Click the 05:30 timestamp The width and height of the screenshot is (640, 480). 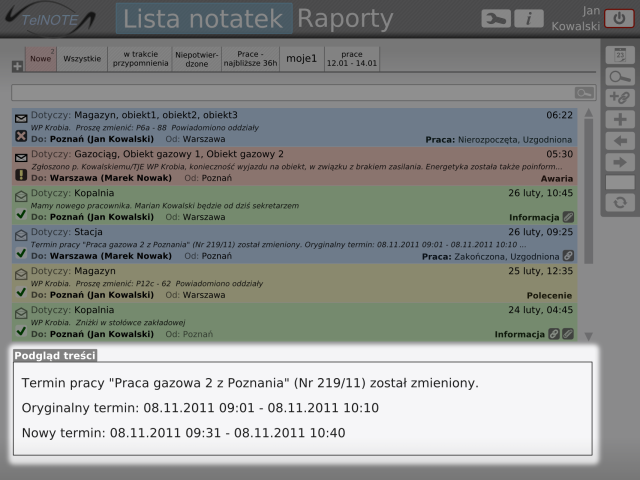560,154
